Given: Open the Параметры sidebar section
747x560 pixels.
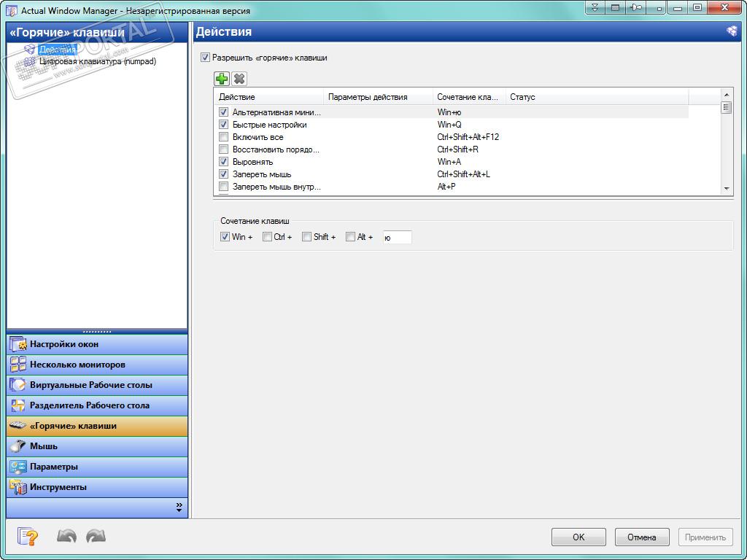Looking at the screenshot, I should 97,467.
